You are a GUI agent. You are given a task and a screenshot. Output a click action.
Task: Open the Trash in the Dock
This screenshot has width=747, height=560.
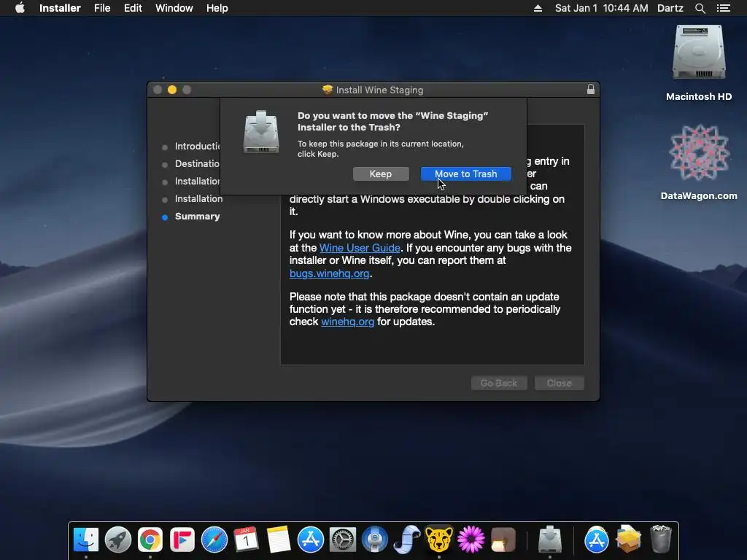pos(660,539)
